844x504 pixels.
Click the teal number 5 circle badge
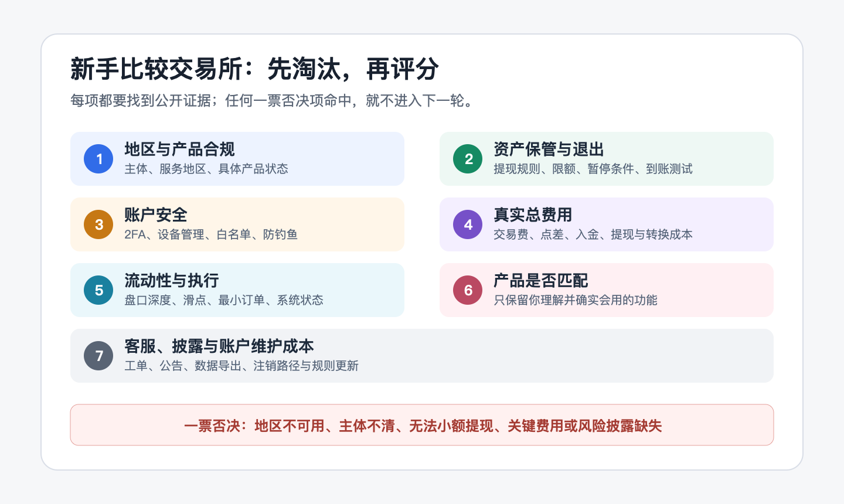pos(98,290)
